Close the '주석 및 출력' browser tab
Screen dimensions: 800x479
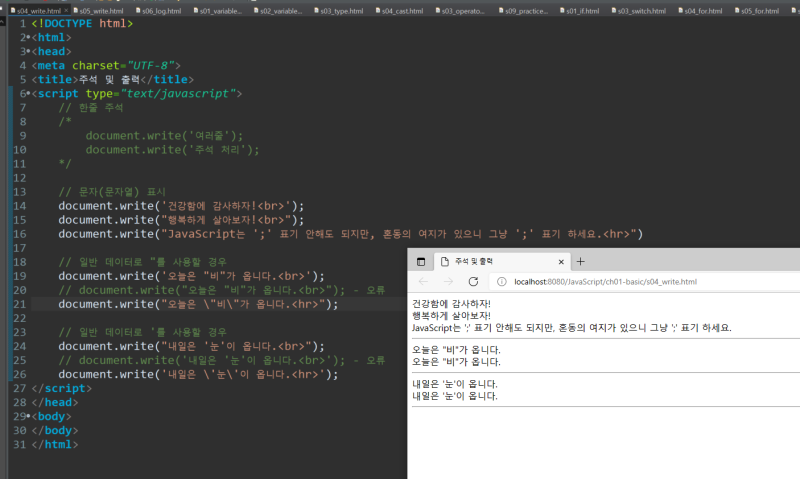(561, 262)
